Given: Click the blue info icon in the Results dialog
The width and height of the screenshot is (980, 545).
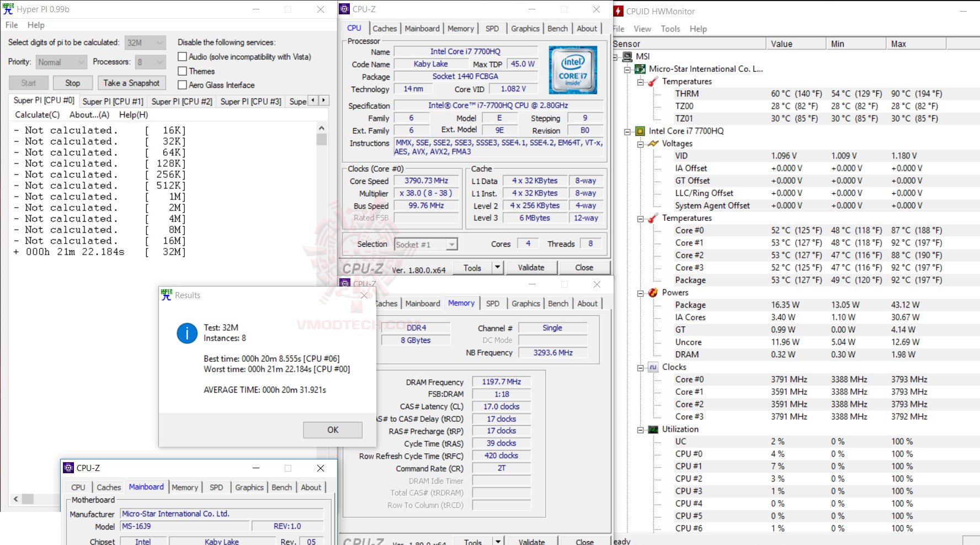Looking at the screenshot, I should (x=187, y=333).
